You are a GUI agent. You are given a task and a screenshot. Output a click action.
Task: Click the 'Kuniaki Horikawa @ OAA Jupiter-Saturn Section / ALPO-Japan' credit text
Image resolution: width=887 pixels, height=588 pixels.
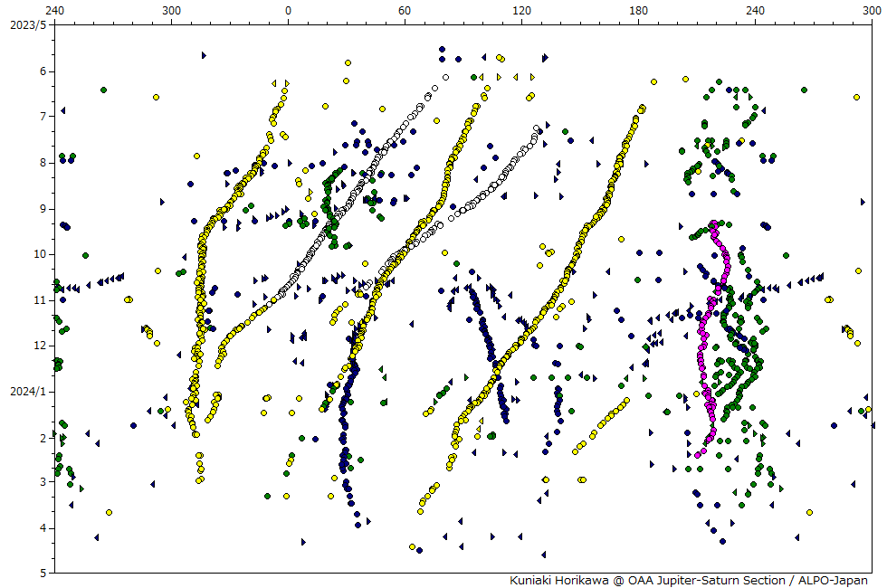[x=689, y=581]
